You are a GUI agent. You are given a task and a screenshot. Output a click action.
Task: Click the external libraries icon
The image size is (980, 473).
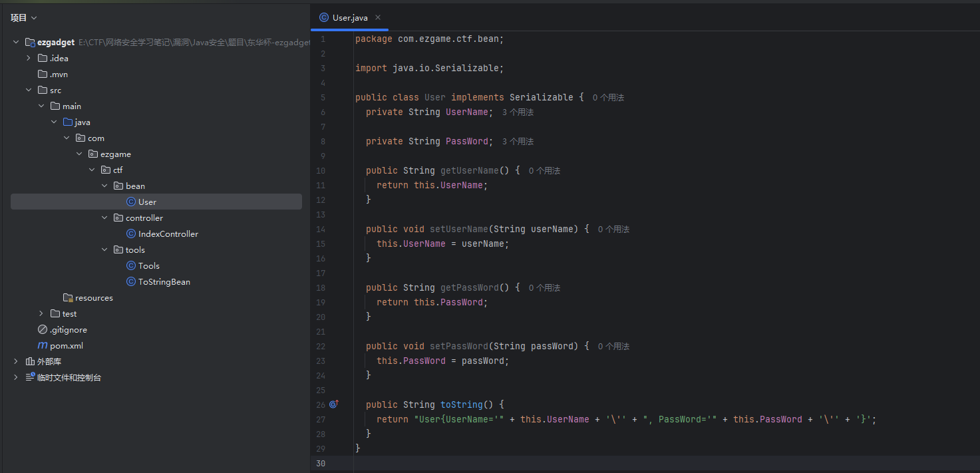(30, 362)
